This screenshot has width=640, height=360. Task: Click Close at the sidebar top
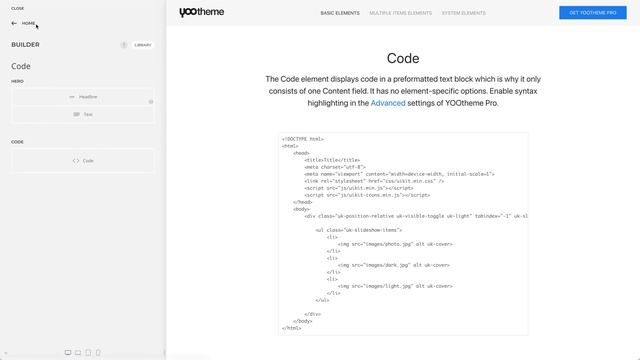[x=18, y=8]
